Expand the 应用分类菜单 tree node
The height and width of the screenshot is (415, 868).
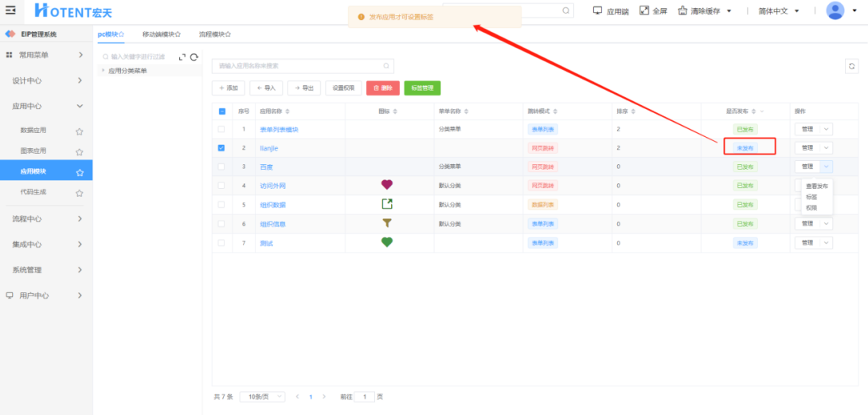(x=103, y=70)
